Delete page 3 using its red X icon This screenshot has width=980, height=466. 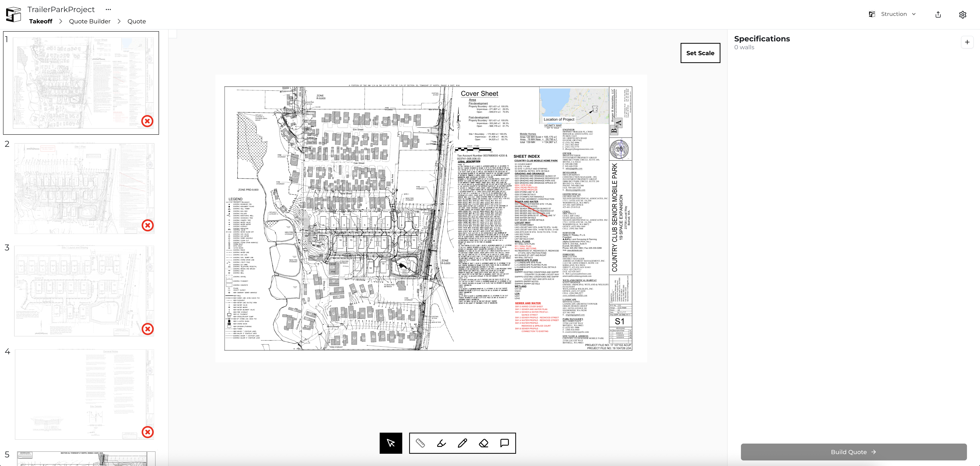(148, 329)
